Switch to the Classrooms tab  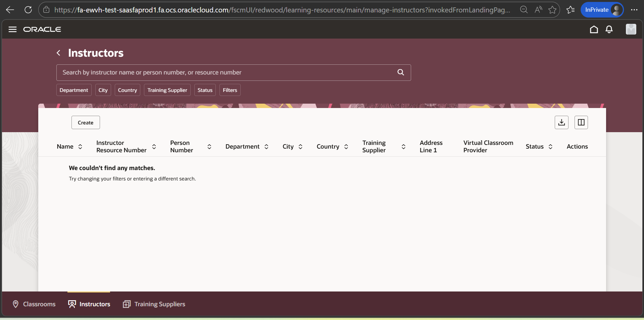click(34, 304)
